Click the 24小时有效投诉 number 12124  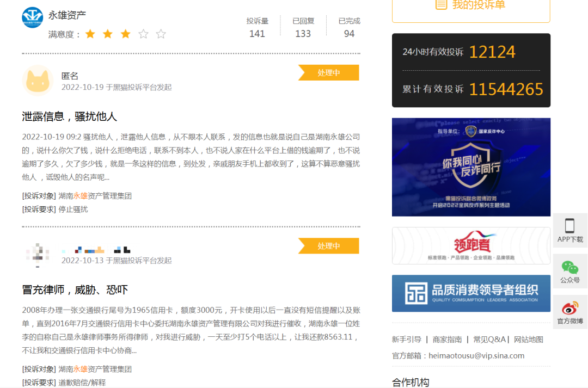pyautogui.click(x=492, y=52)
